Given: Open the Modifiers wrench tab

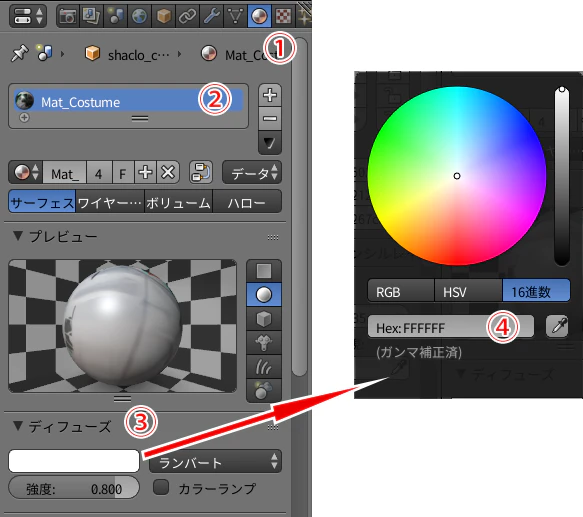Looking at the screenshot, I should point(211,16).
